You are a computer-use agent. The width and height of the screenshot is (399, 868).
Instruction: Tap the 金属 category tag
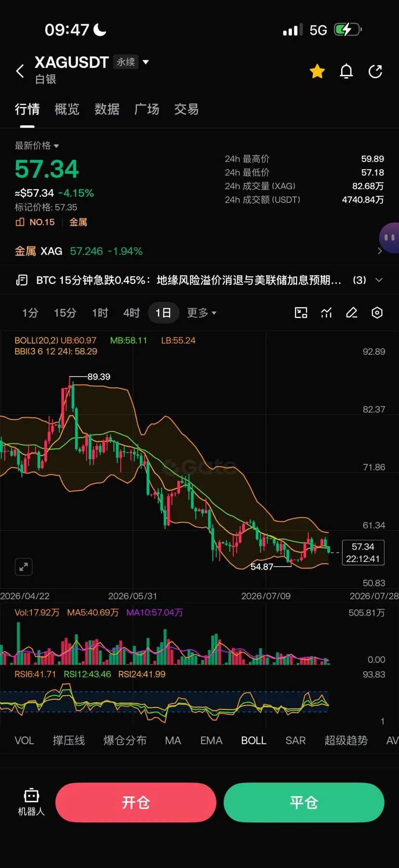pos(78,222)
